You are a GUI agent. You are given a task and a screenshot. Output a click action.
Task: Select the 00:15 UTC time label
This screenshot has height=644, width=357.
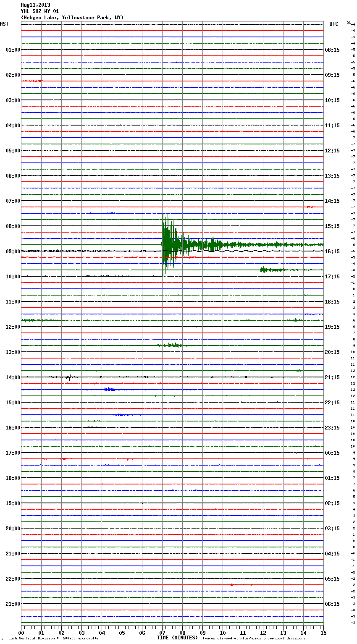click(x=332, y=453)
